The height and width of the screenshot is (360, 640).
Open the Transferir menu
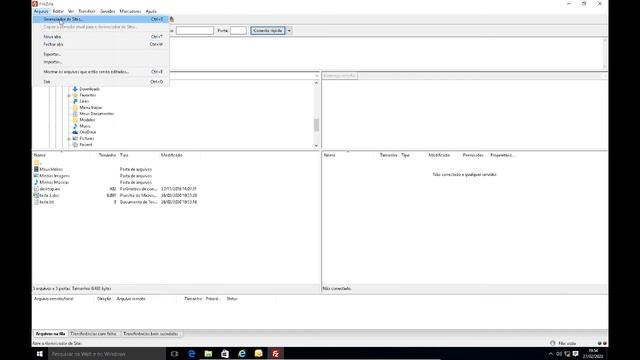tap(87, 11)
